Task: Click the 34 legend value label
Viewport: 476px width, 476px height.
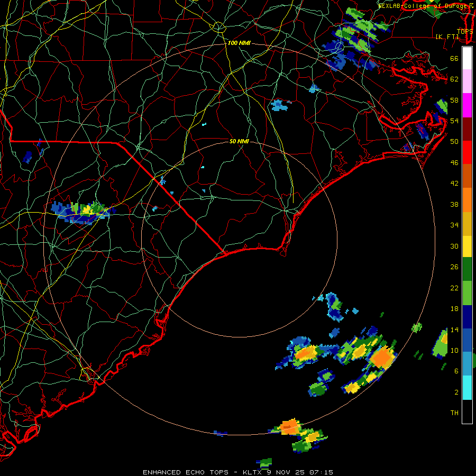Action: [454, 225]
